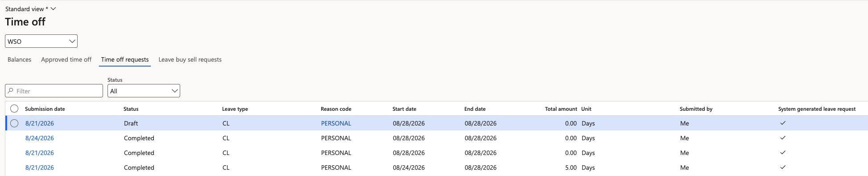
Task: Click the search magnifier icon in Filter box
Action: (11, 91)
